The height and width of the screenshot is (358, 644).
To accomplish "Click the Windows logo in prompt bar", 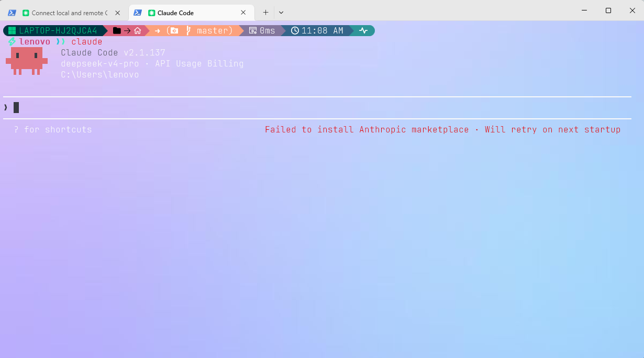I will tap(12, 31).
